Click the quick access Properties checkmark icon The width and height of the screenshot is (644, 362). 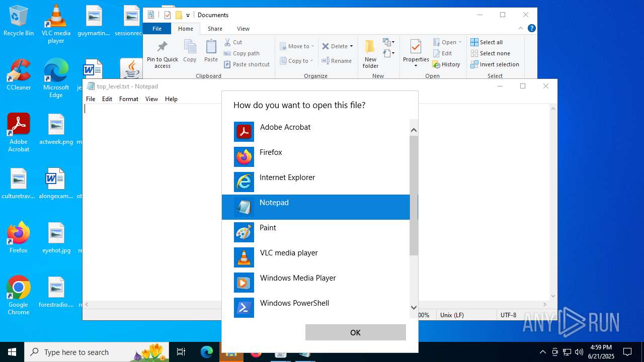tap(168, 15)
